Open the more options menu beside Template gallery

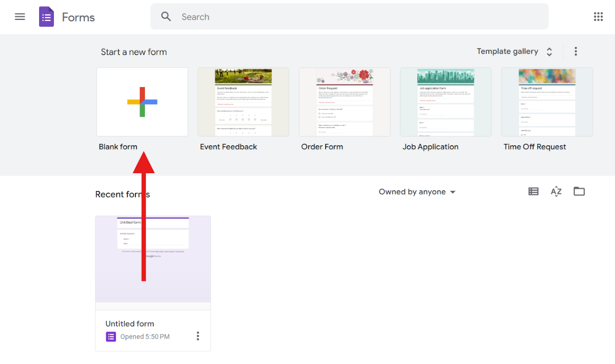575,51
